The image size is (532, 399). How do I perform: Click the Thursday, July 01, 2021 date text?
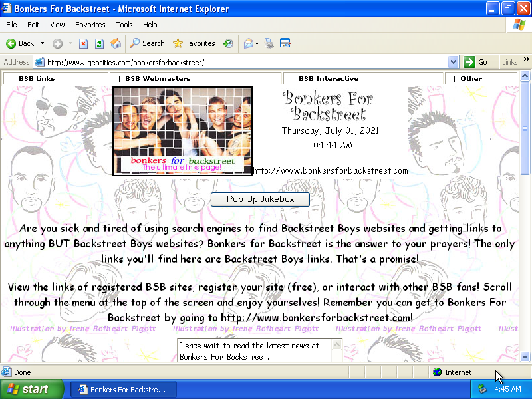coord(331,130)
